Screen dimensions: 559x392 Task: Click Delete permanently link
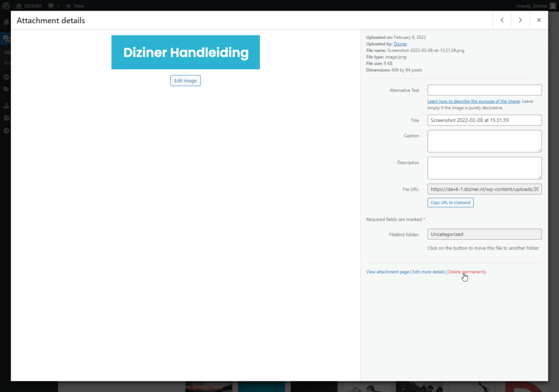pos(467,272)
